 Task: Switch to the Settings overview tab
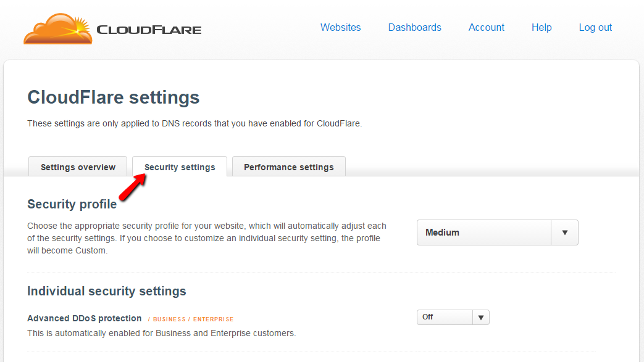point(78,167)
